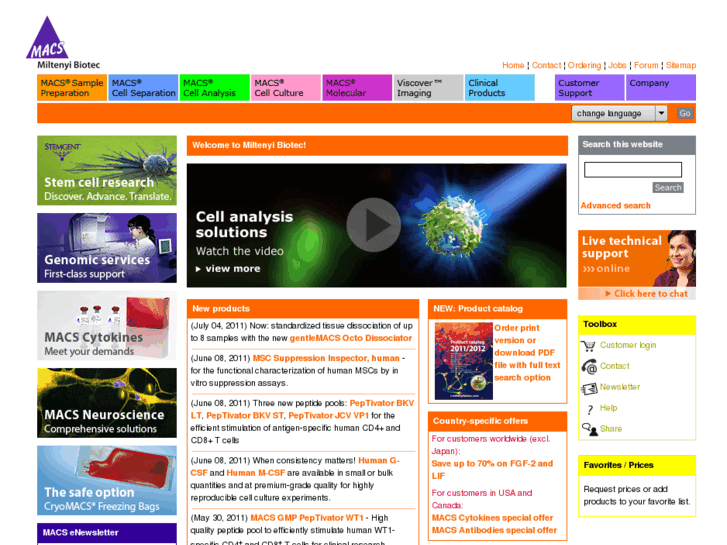Viewport: 727px width, 545px height.
Task: Open the MACS Neuroscience banner
Action: coord(107,403)
